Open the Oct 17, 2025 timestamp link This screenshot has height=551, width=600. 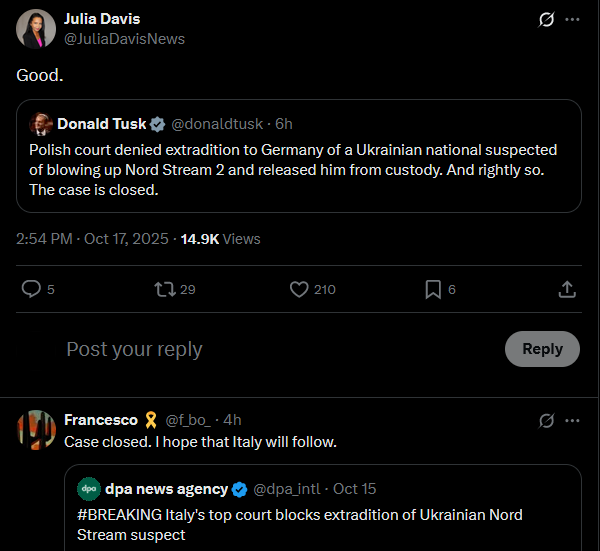pos(94,239)
